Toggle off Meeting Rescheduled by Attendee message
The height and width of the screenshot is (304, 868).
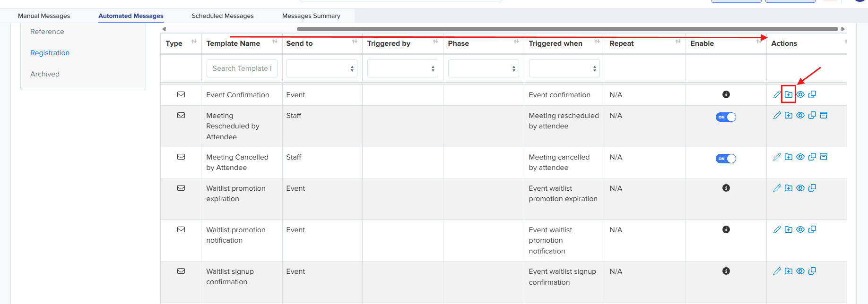[x=726, y=117]
